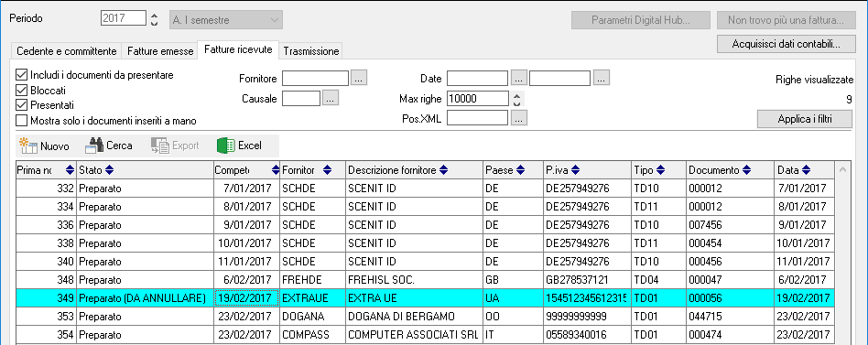Sort by Competenza column arrows

click(275, 170)
